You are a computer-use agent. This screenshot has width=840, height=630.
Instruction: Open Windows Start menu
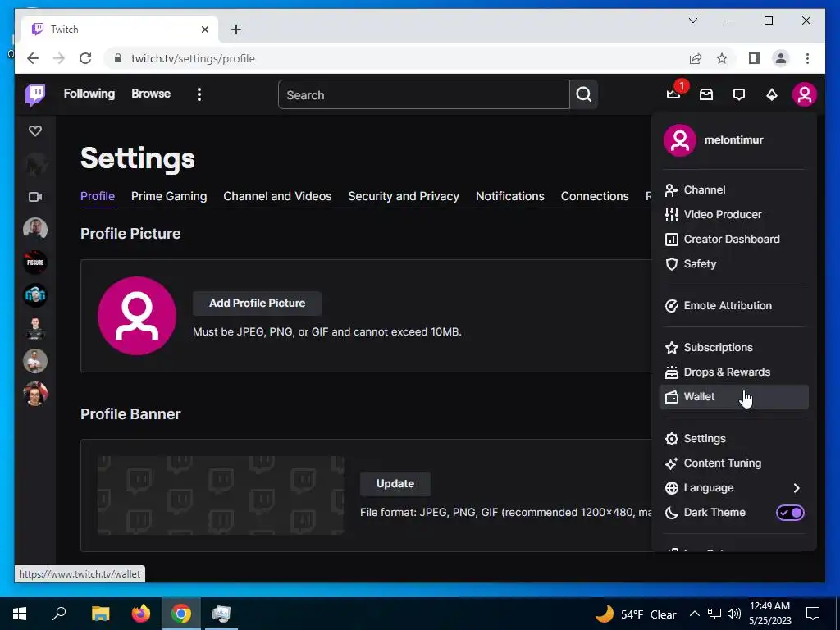[20, 614]
